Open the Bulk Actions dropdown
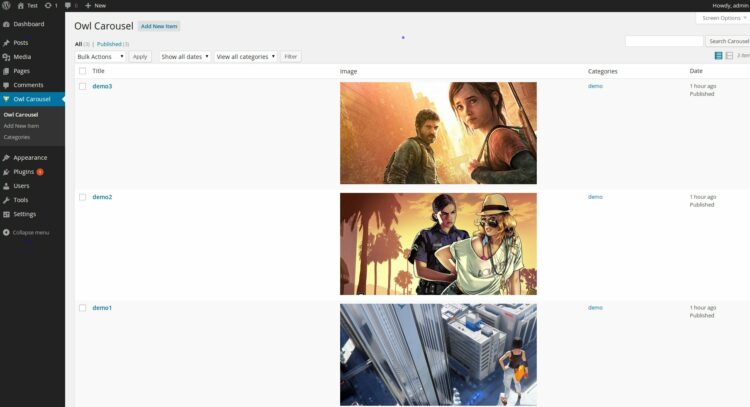This screenshot has width=750, height=407. 100,56
